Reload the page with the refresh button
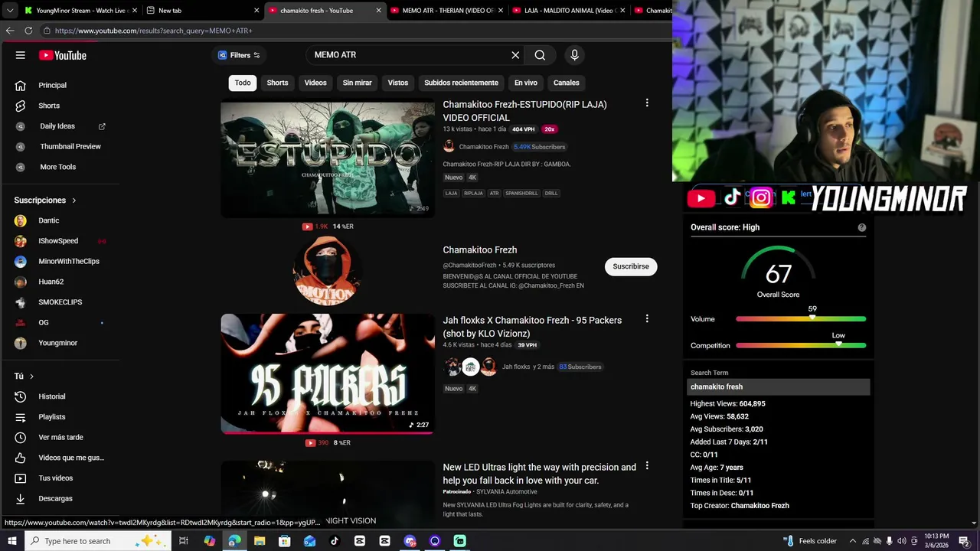 (28, 31)
